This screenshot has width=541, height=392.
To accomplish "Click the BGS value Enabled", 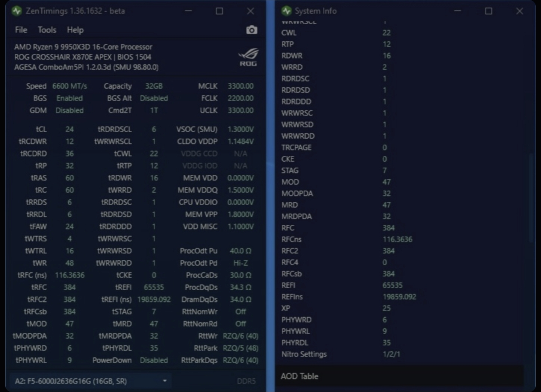I will (70, 98).
